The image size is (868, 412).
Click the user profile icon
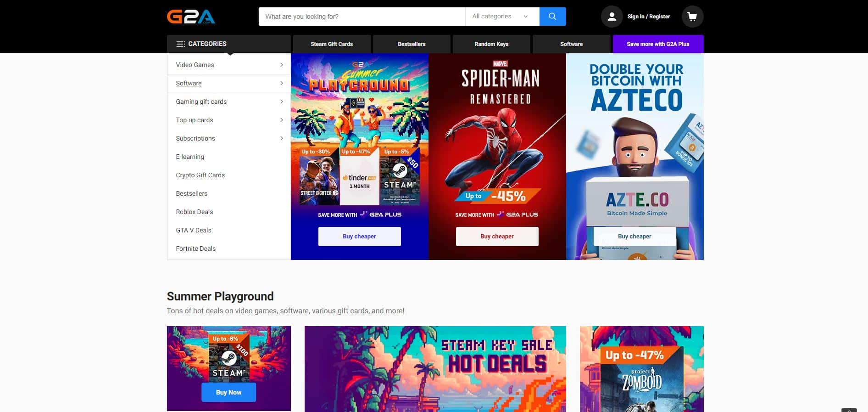pyautogui.click(x=612, y=17)
